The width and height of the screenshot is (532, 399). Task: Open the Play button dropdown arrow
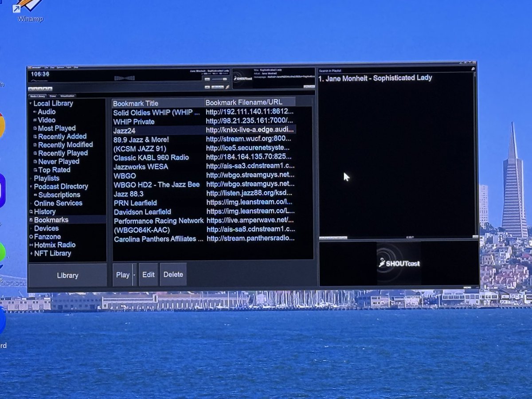134,275
